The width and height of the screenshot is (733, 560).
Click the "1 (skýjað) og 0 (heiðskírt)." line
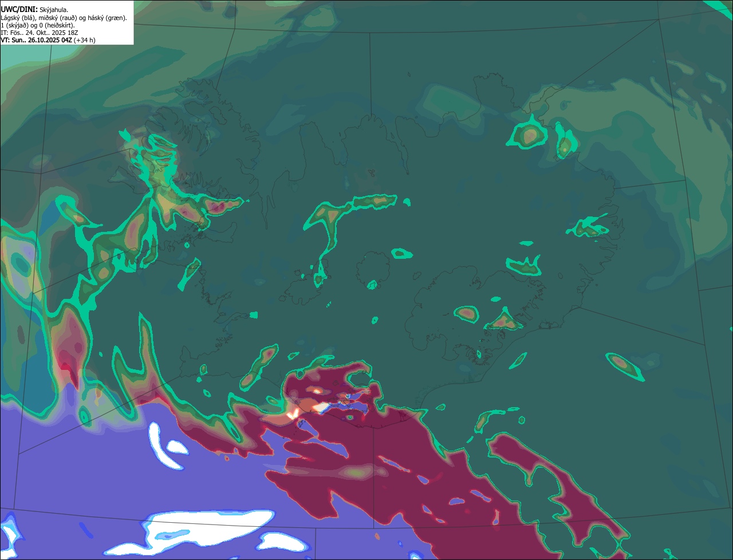[x=38, y=25]
